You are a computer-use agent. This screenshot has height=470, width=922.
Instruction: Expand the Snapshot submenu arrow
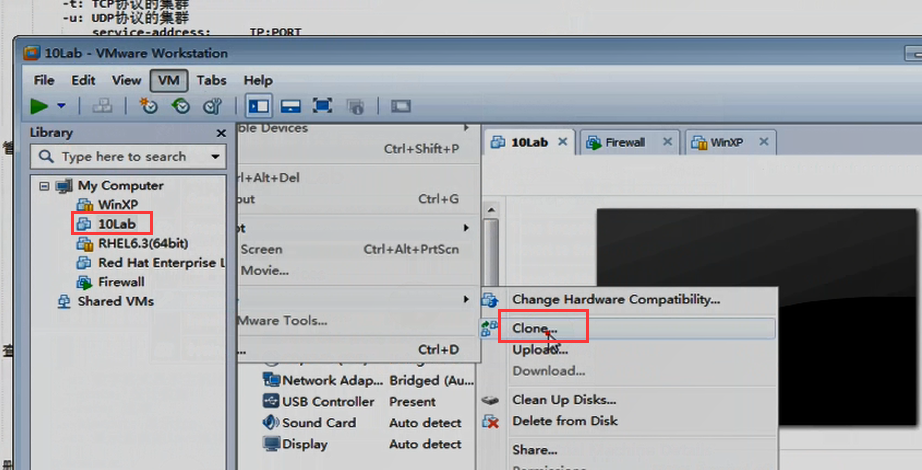coord(466,228)
